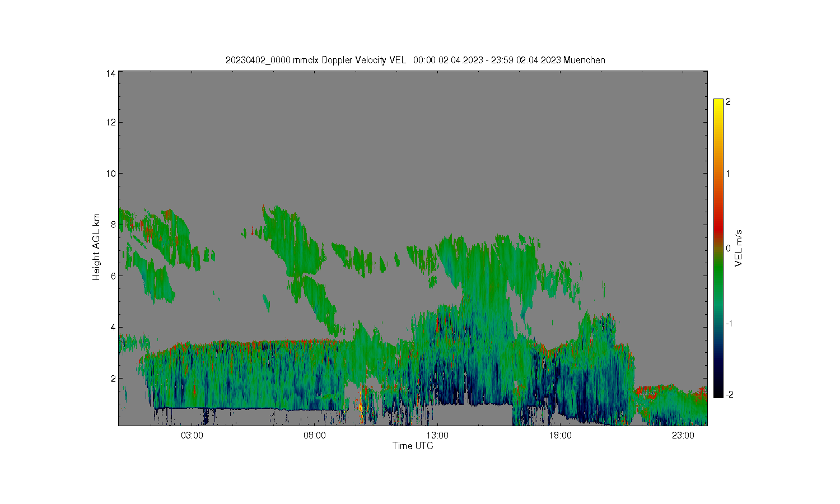This screenshot has width=840, height=504.
Task: Click the 'VEL m/s' colorbar label
Action: 739,248
